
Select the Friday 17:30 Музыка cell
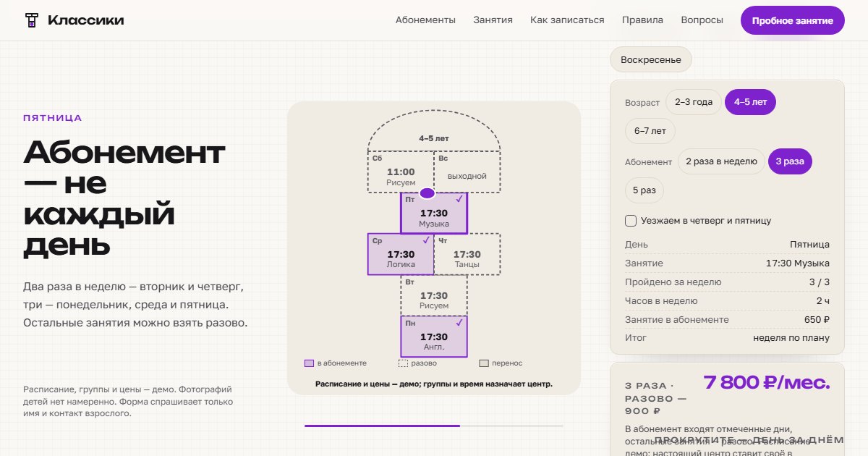tap(434, 213)
